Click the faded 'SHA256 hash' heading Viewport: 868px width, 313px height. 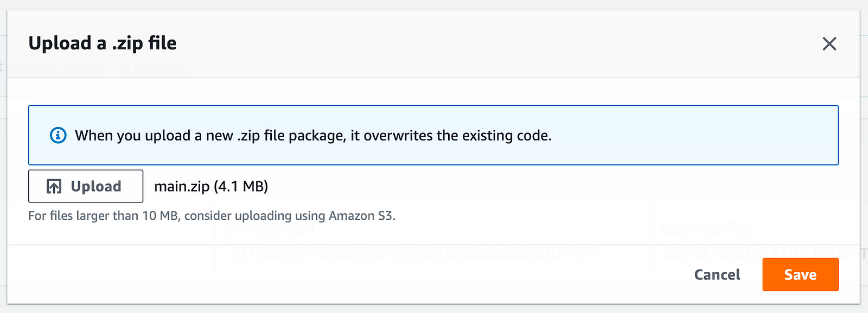click(270, 228)
